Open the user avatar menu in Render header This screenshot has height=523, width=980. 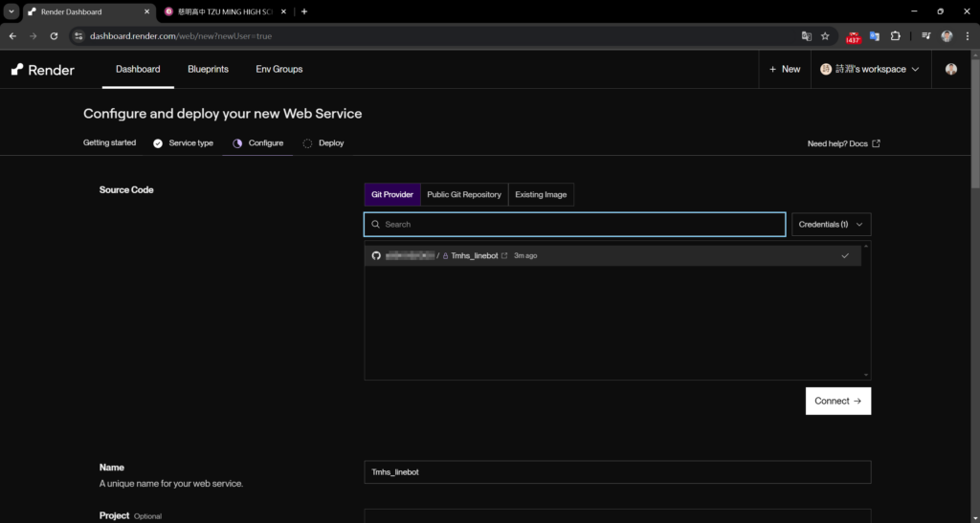950,69
